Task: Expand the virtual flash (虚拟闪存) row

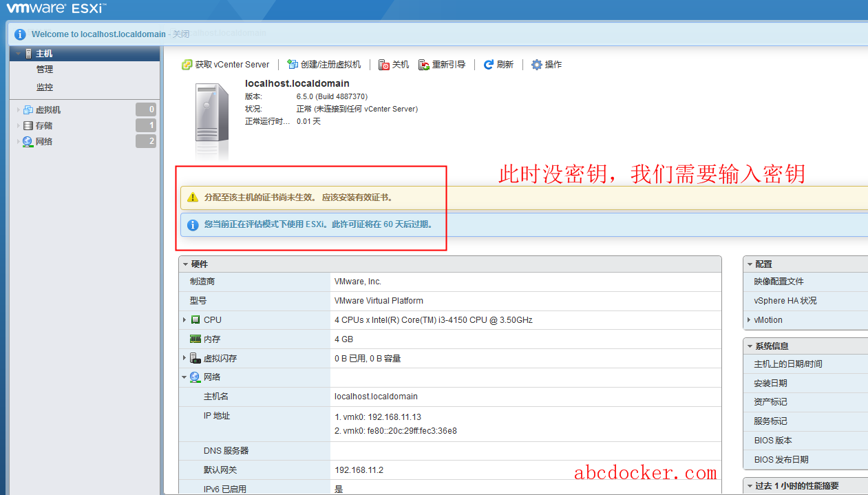Action: [184, 359]
